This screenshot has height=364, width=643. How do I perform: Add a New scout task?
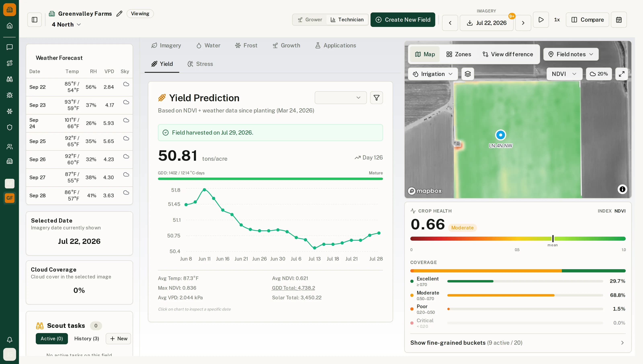point(119,338)
